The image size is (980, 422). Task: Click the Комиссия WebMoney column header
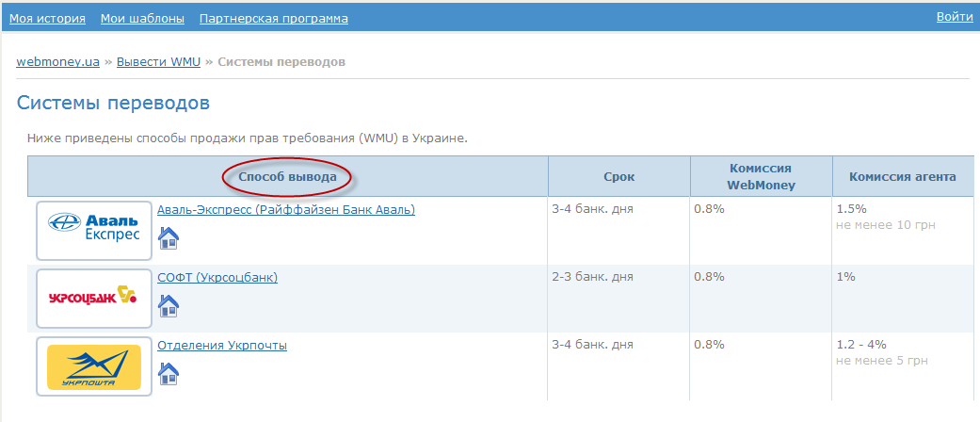[761, 176]
